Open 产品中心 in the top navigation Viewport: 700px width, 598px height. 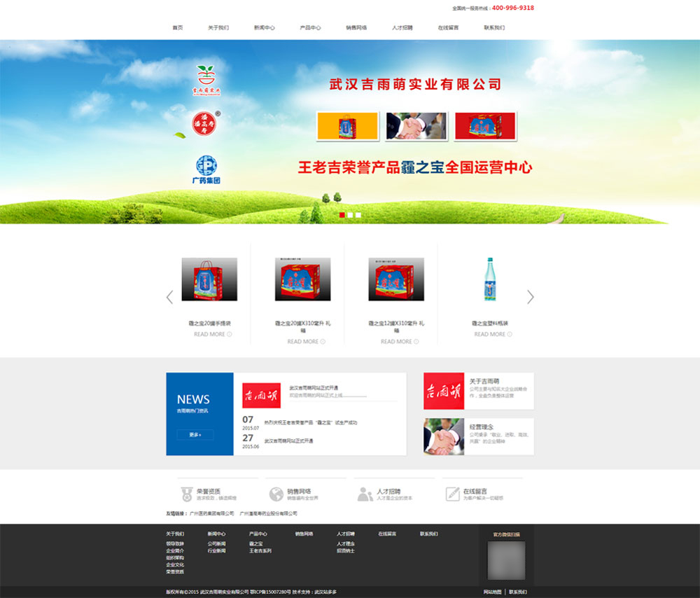(x=310, y=28)
